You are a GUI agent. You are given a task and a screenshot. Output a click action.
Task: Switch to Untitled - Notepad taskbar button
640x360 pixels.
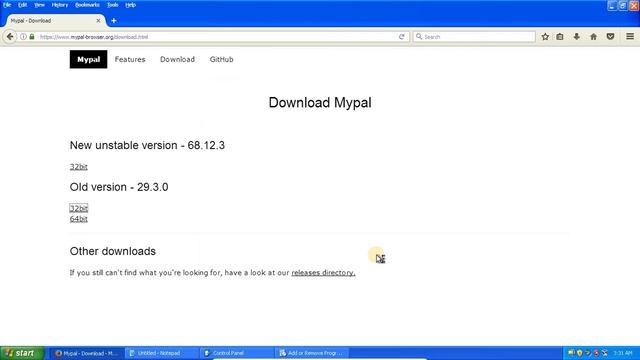161,353
